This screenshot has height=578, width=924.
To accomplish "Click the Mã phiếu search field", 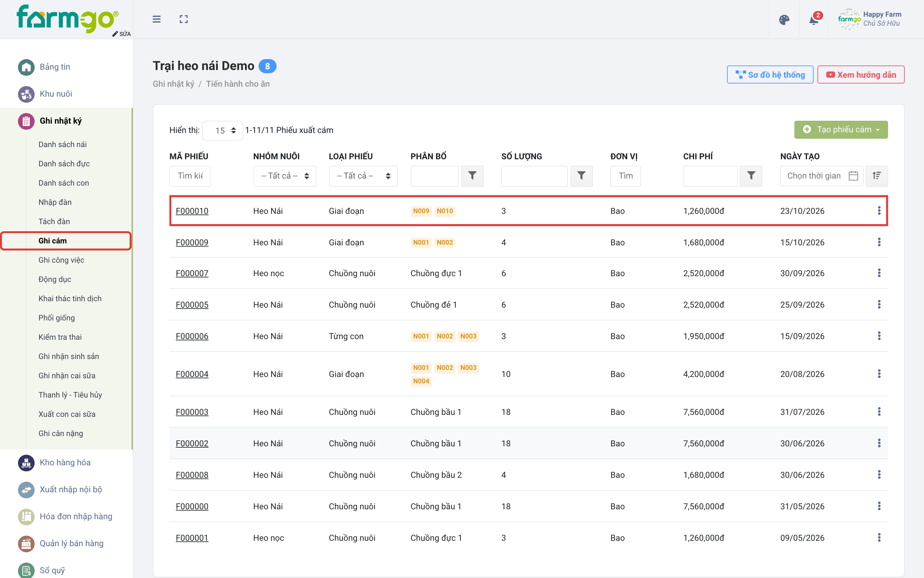I will [x=190, y=176].
